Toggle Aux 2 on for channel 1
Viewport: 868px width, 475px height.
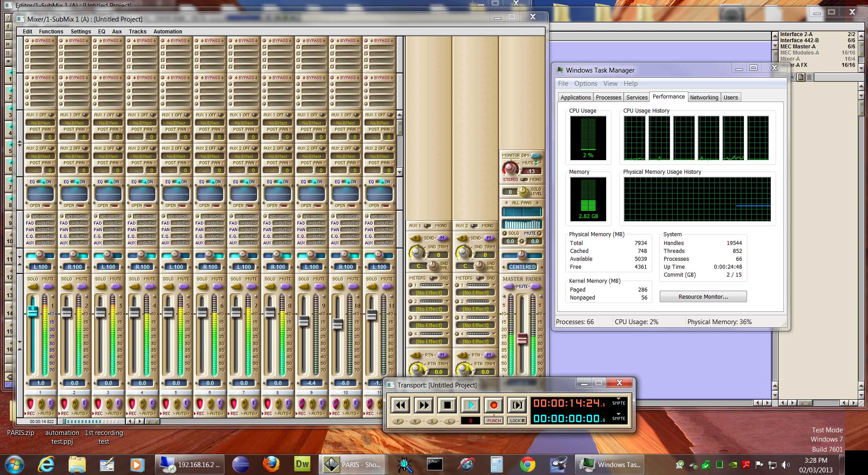point(51,149)
